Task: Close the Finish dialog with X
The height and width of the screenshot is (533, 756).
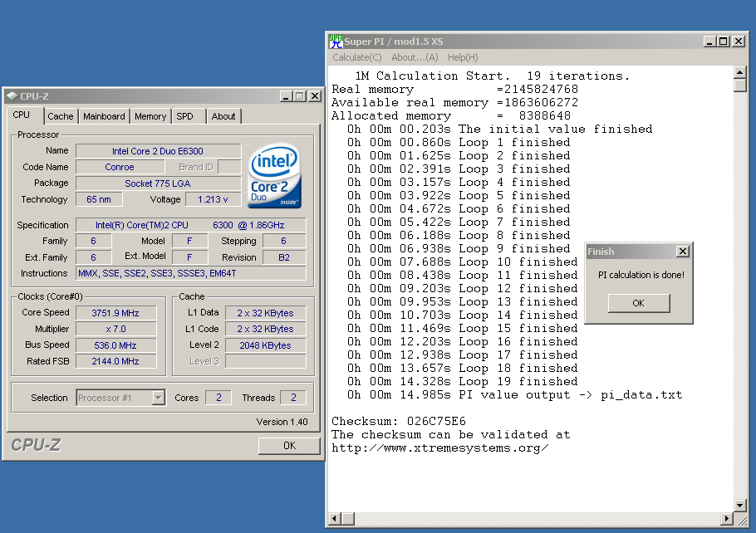Action: [x=683, y=251]
